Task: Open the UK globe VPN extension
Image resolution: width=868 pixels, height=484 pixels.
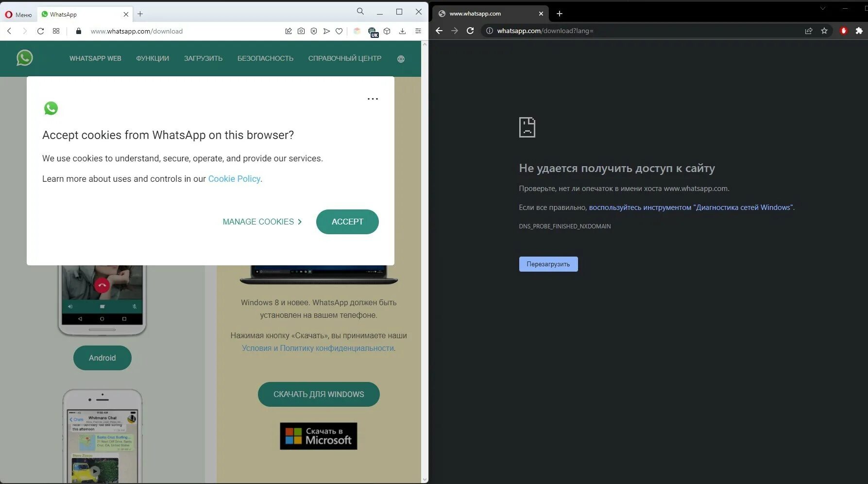Action: coord(373,32)
